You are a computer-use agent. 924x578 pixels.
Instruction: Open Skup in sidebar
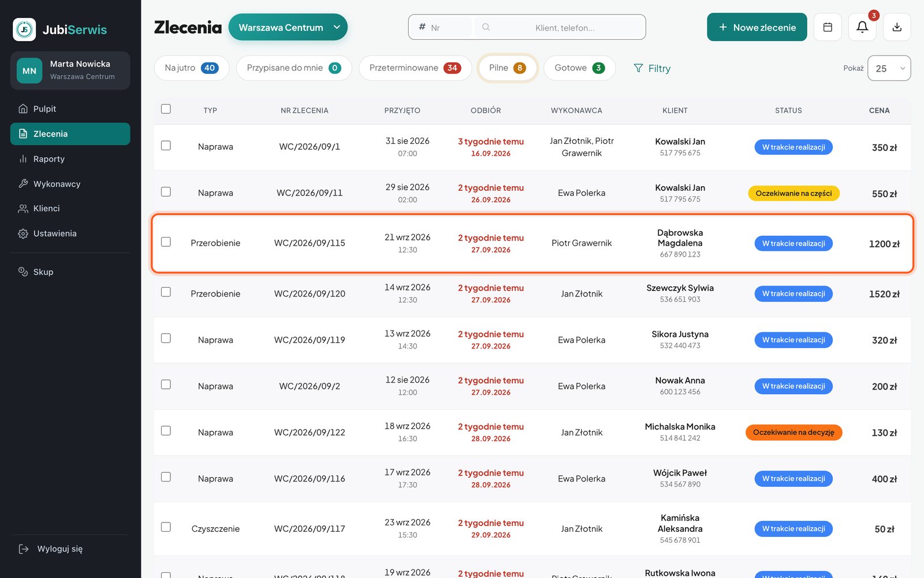(70, 272)
